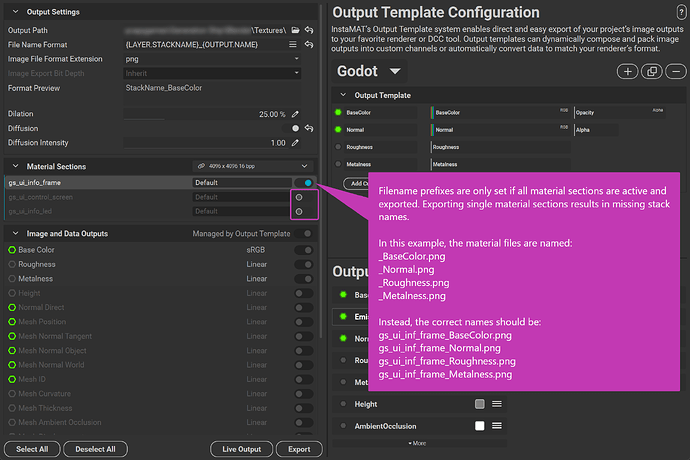Select the BaseColor RGB channel slot

tap(500, 112)
